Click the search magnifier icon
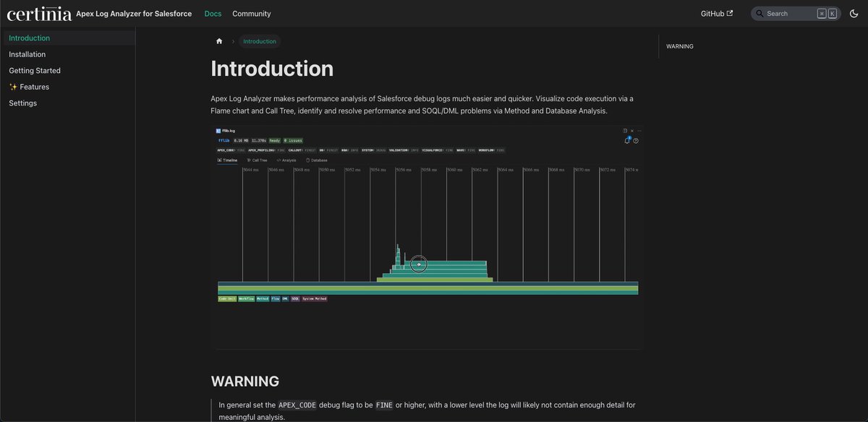 tap(759, 14)
